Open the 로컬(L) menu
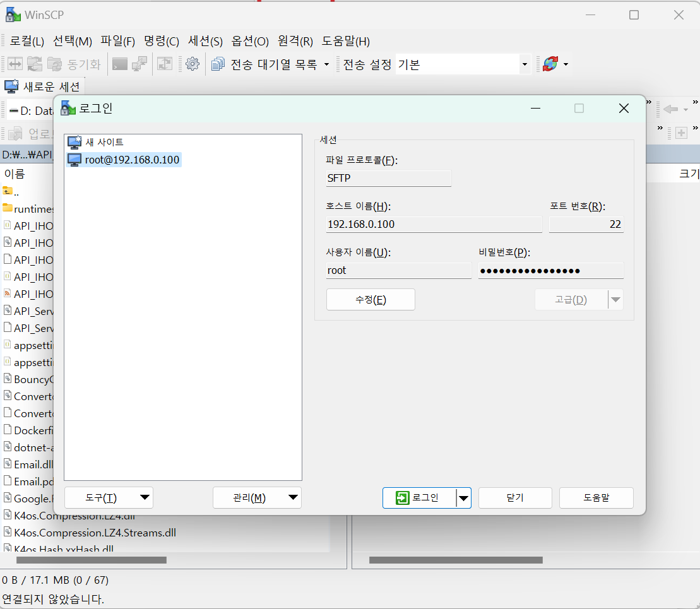This screenshot has width=700, height=609. point(27,41)
